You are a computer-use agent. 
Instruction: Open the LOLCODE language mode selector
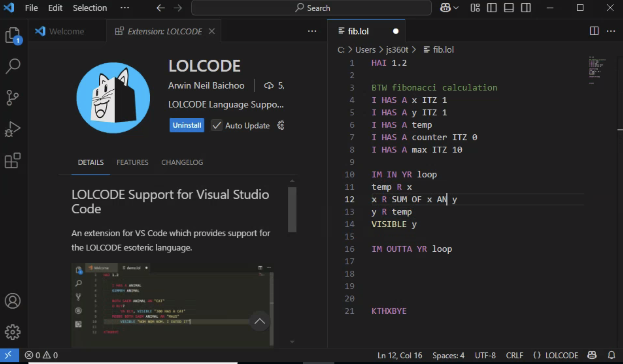(561, 355)
